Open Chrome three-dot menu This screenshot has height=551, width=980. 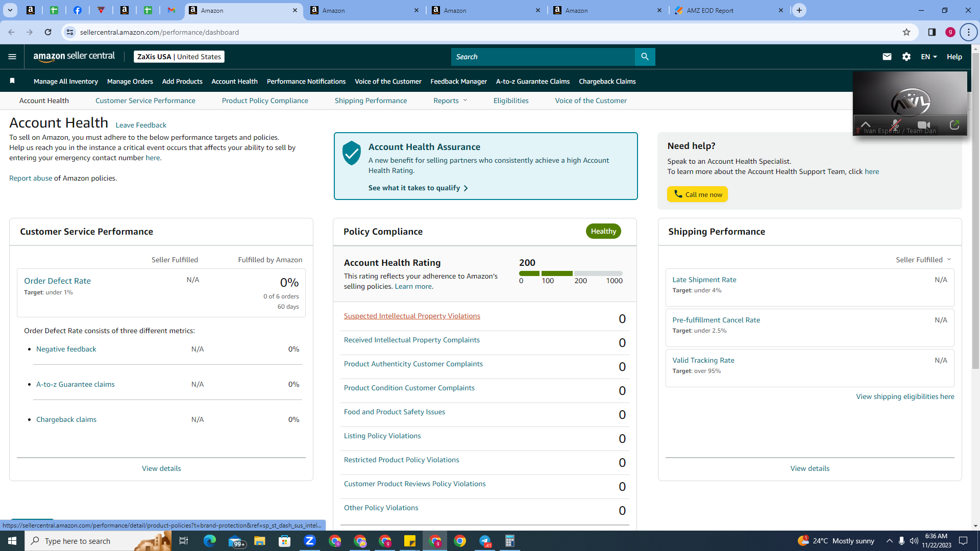[969, 32]
